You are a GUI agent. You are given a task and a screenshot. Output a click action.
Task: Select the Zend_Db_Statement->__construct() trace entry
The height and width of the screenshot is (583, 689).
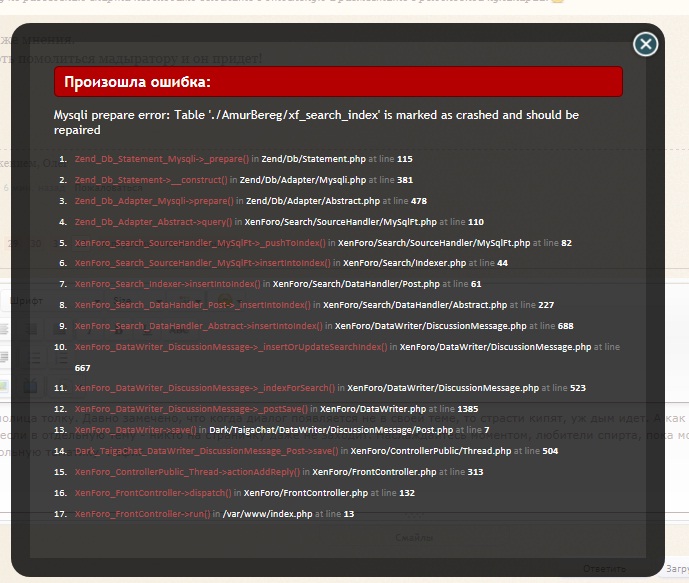161,180
